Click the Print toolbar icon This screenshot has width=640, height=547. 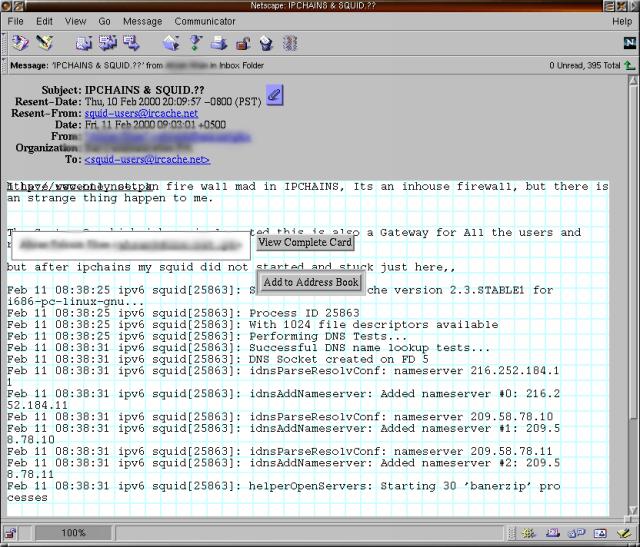[219, 43]
